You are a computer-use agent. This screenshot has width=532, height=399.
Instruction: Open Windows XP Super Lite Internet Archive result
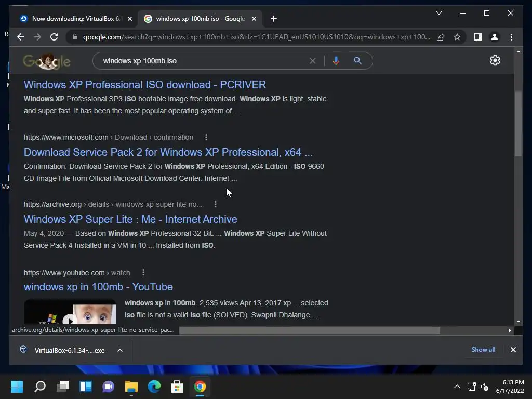point(130,219)
